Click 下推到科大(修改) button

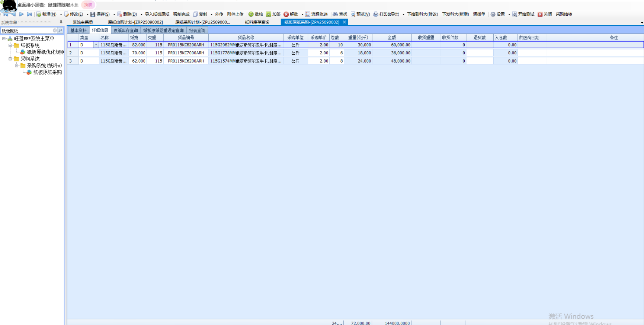pyautogui.click(x=422, y=14)
